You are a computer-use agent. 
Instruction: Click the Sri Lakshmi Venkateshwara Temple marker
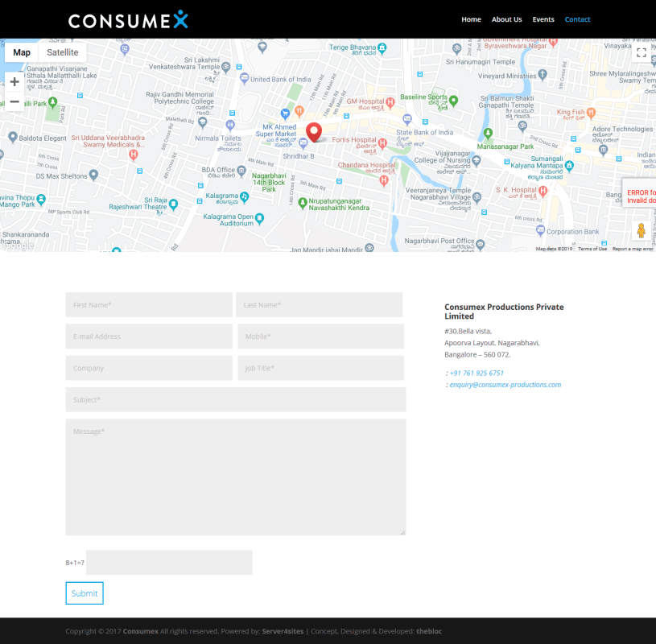226,66
